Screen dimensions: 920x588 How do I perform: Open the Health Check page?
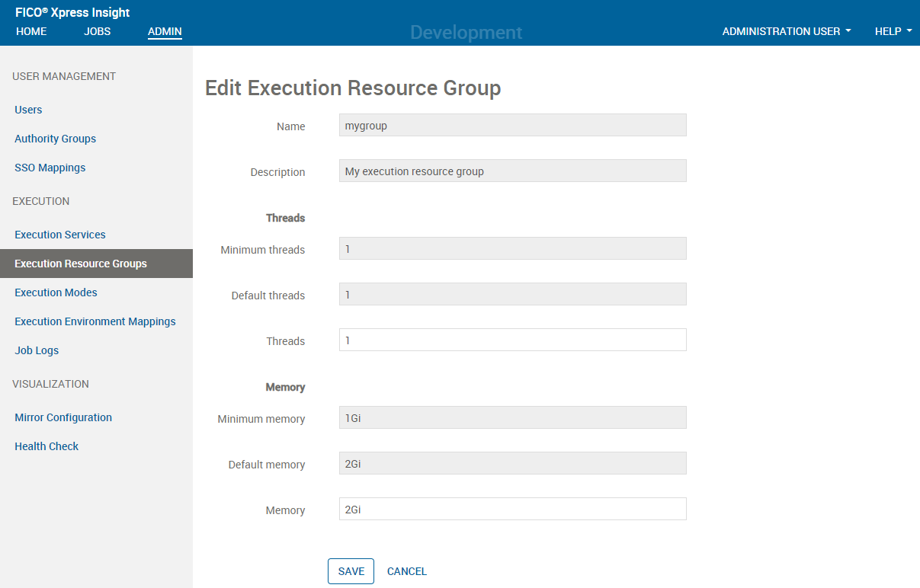pyautogui.click(x=46, y=446)
